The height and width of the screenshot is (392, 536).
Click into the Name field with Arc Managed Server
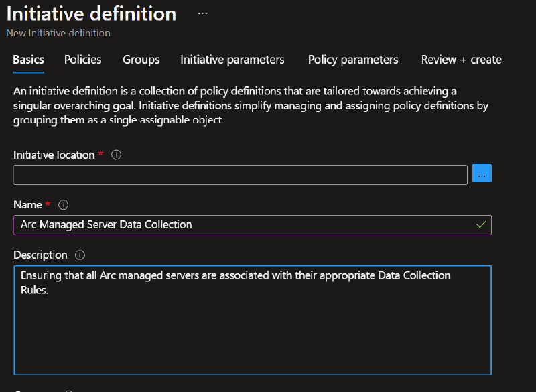253,225
